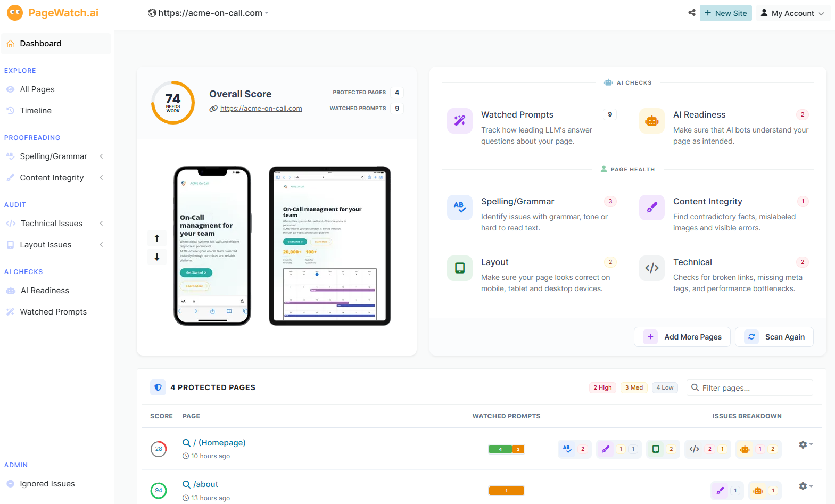Toggle the 3 Med severity filter
This screenshot has width=835, height=504.
634,387
